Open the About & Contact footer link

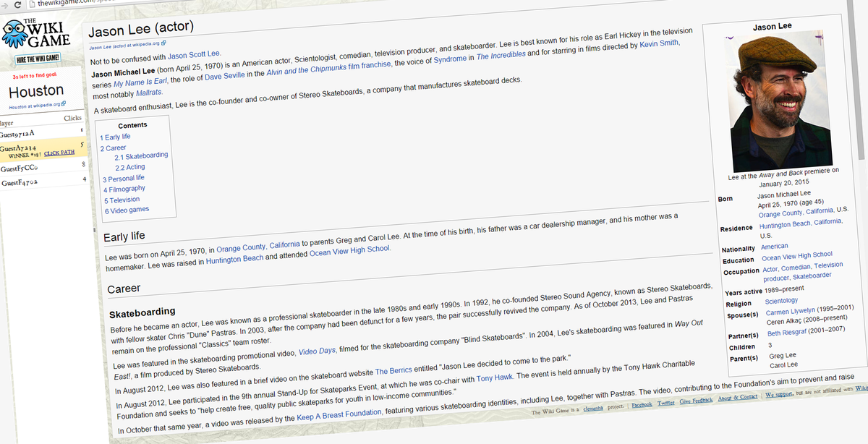[x=739, y=398]
